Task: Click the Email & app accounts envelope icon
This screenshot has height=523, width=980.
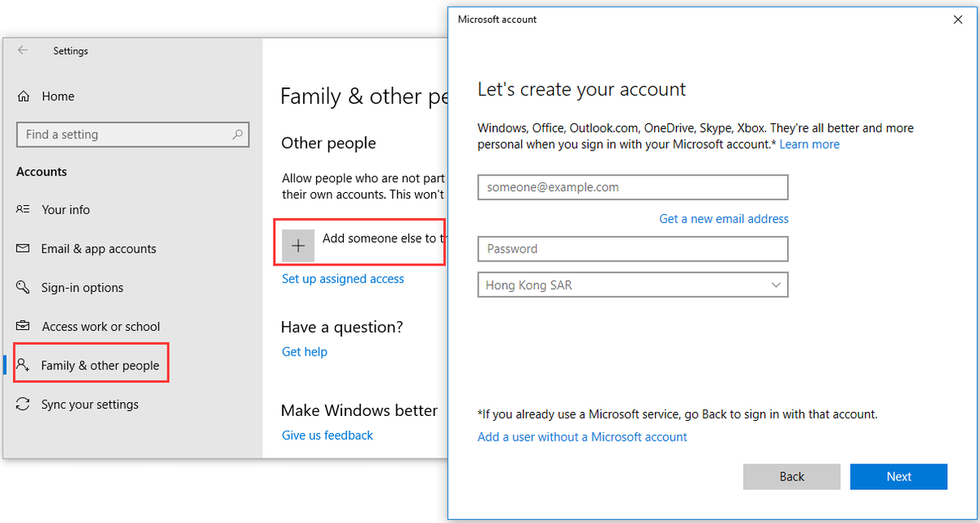Action: click(x=23, y=248)
